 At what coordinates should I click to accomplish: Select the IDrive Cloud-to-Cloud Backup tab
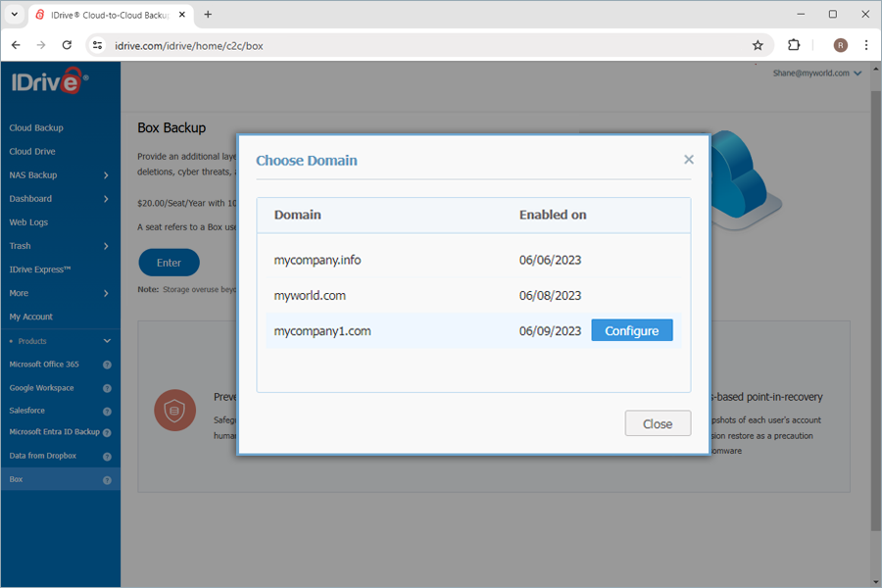click(x=111, y=16)
